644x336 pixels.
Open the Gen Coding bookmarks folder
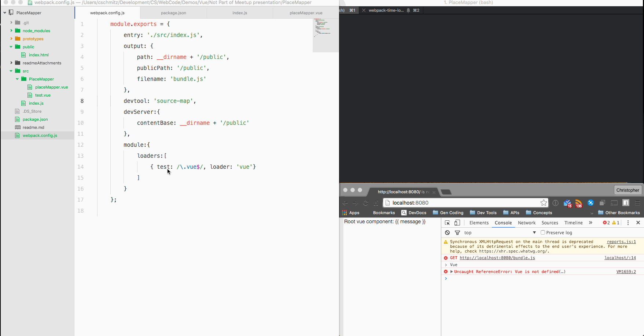click(448, 213)
